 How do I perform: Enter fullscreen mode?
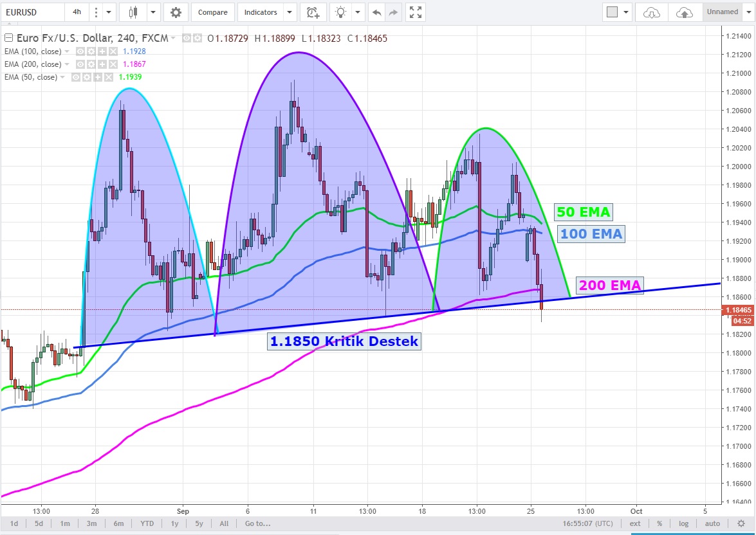pyautogui.click(x=416, y=12)
